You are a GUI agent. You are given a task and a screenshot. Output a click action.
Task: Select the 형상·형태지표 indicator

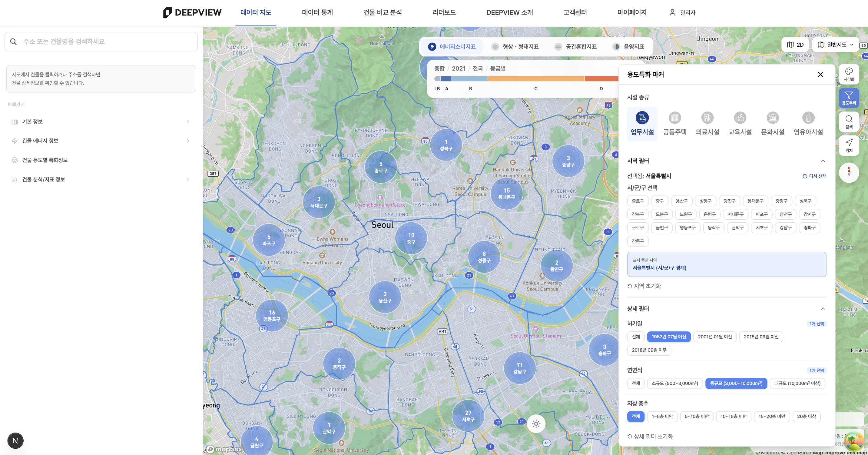click(x=515, y=47)
